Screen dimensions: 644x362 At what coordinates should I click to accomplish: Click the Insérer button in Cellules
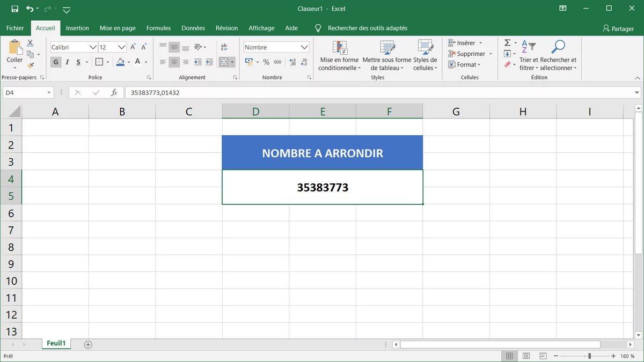[x=466, y=43]
